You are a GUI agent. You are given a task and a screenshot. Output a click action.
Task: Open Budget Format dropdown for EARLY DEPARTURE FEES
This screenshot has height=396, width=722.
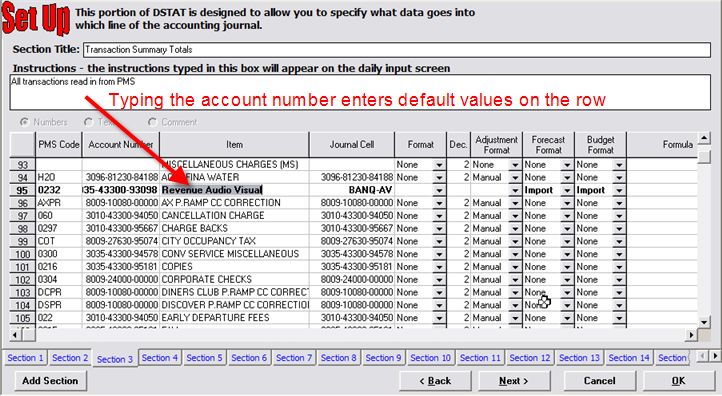point(619,318)
